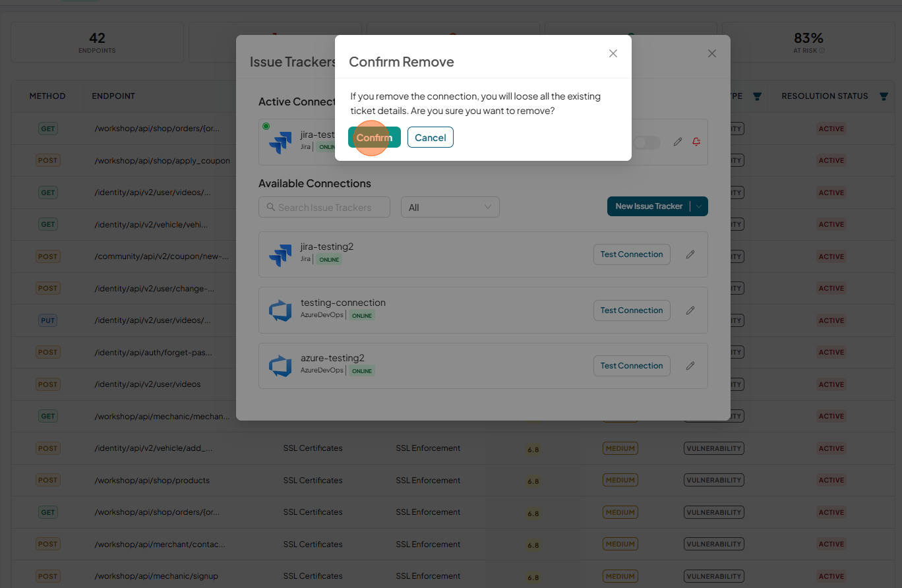Edit the testing-connection entry via the pencil icon
The image size is (902, 588).
tap(690, 310)
